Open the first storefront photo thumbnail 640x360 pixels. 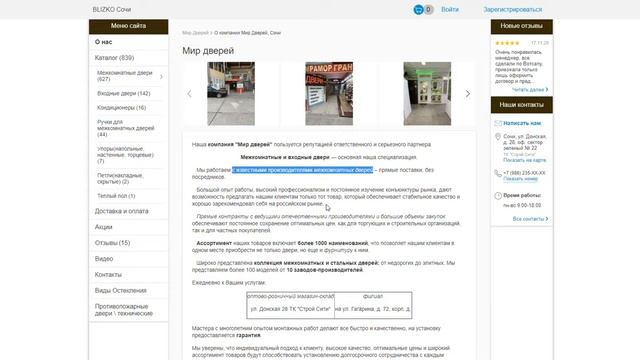point(231,94)
